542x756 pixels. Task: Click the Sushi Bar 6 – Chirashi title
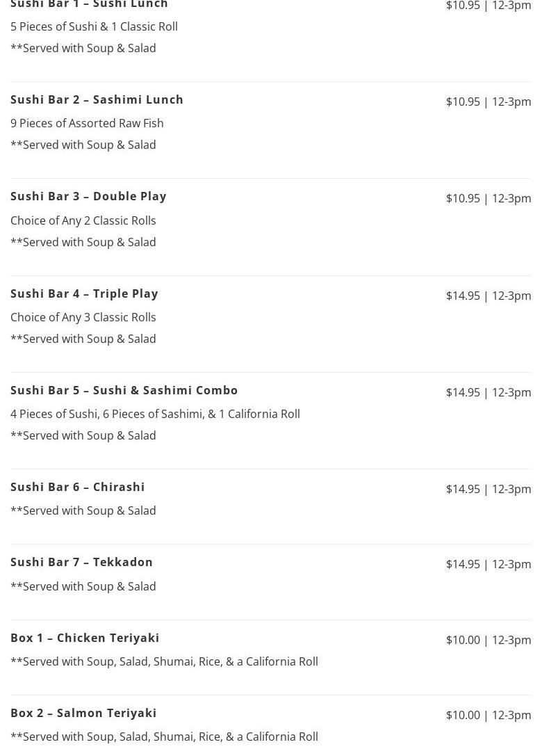tap(78, 487)
